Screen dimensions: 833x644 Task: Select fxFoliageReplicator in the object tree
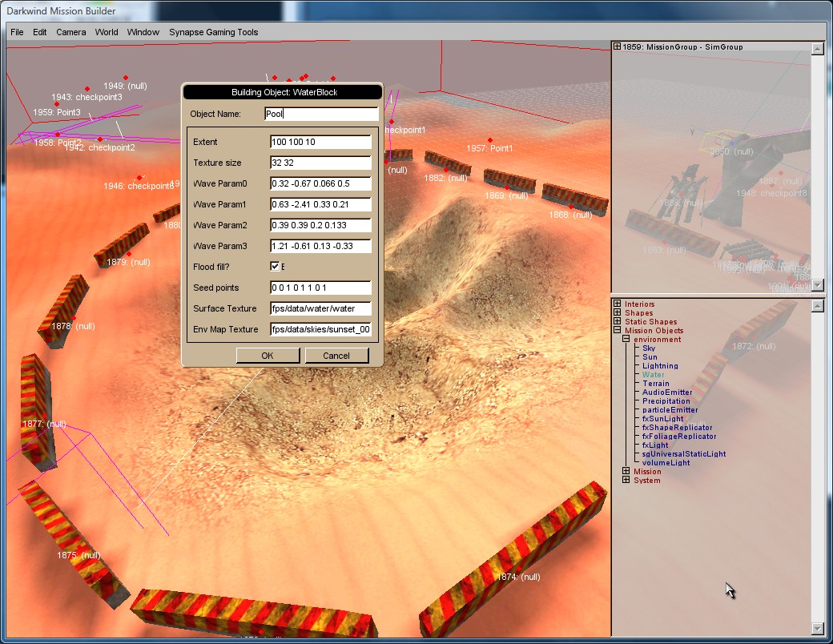(678, 437)
